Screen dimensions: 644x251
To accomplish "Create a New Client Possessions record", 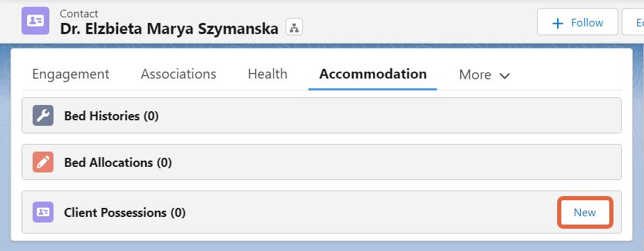I will [585, 212].
